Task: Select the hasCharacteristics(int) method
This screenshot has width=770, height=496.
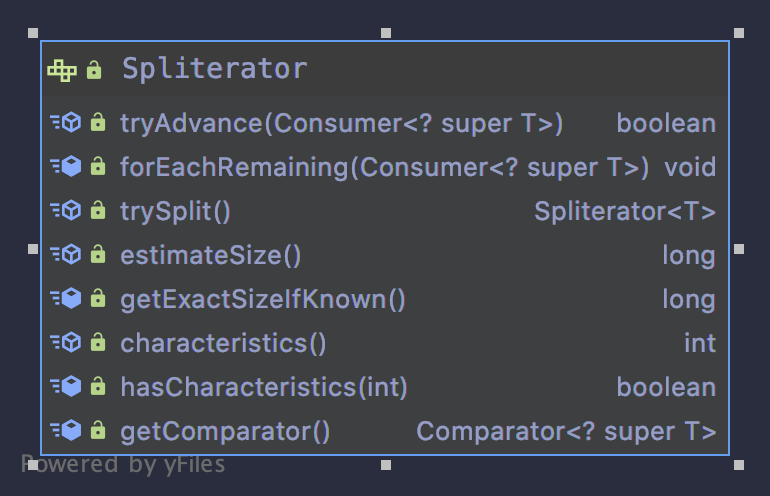Action: (x=264, y=388)
